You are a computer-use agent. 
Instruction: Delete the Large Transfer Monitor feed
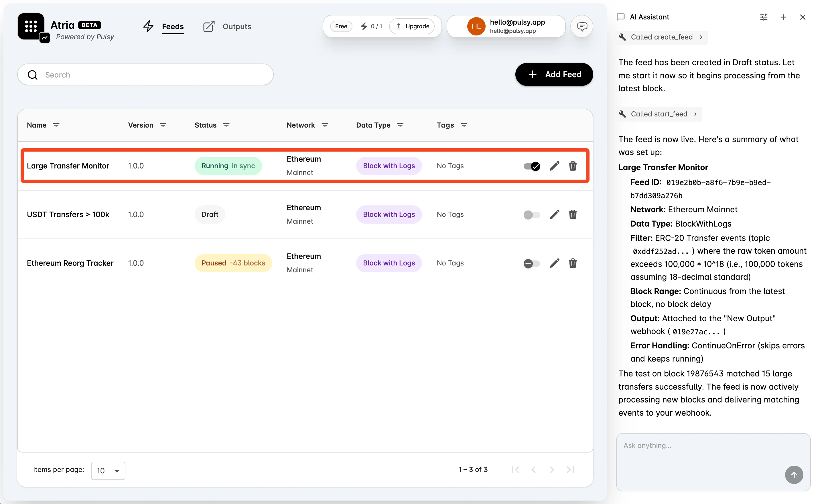[x=573, y=166]
